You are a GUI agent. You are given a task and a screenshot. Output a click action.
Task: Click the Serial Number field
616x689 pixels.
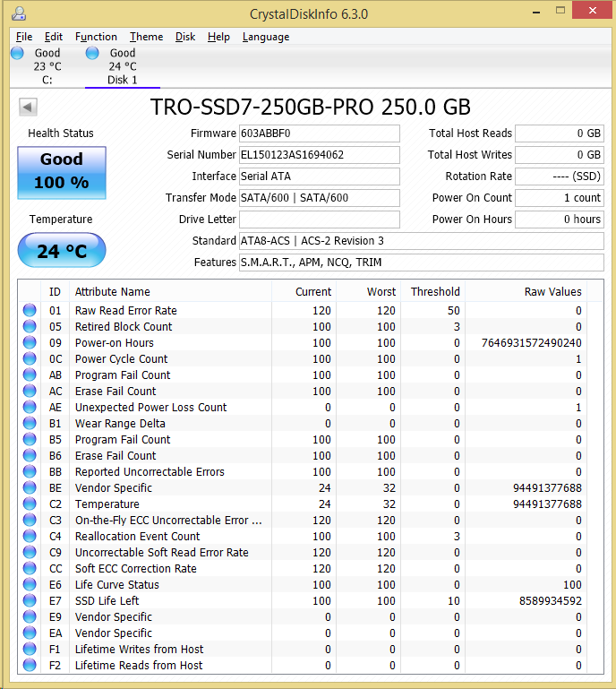tap(319, 155)
